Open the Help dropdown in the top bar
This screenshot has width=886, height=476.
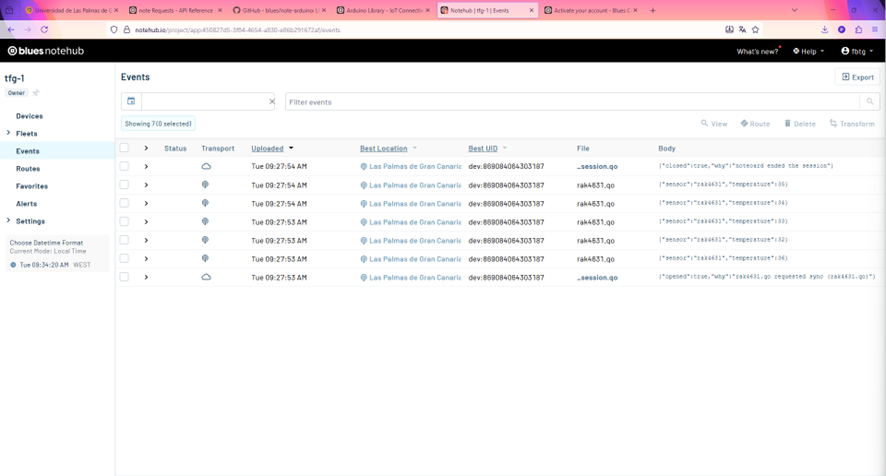pyautogui.click(x=808, y=51)
